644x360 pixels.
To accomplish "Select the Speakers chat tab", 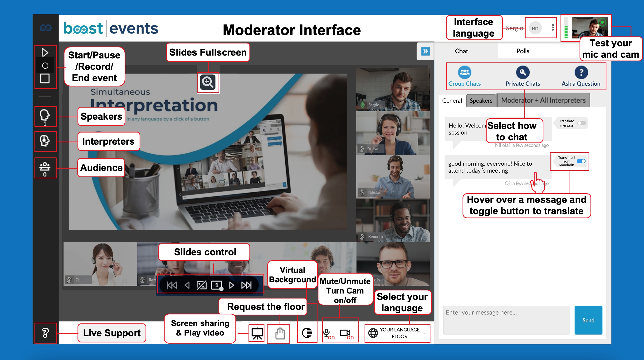I will tap(481, 101).
